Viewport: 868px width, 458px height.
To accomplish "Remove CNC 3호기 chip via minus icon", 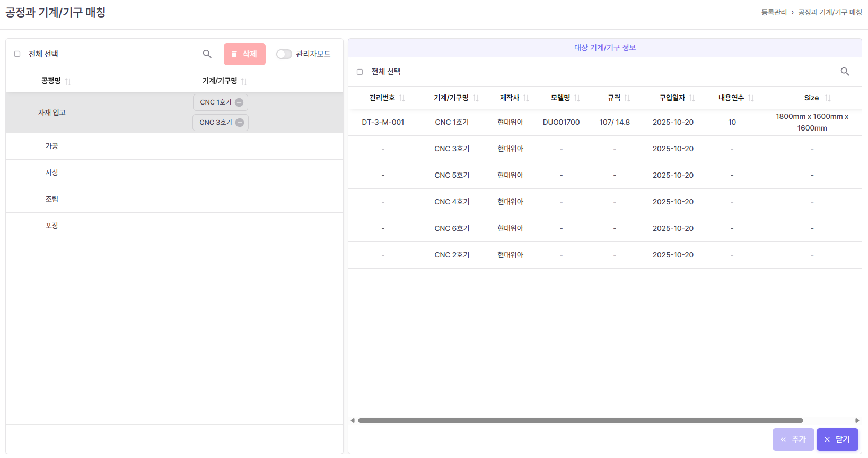I will (x=240, y=123).
